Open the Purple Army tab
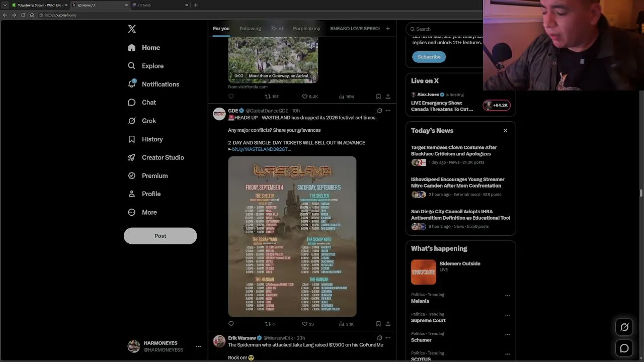 click(x=306, y=29)
